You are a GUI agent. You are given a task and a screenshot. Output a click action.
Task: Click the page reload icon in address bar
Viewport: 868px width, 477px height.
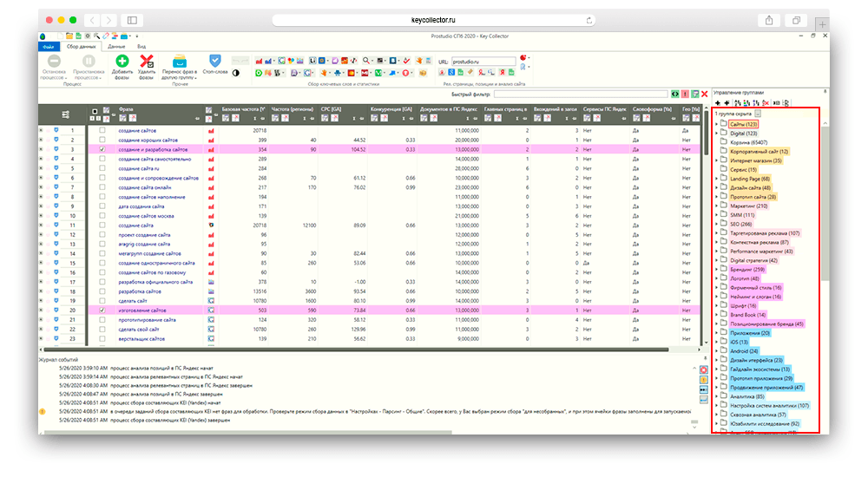[589, 21]
